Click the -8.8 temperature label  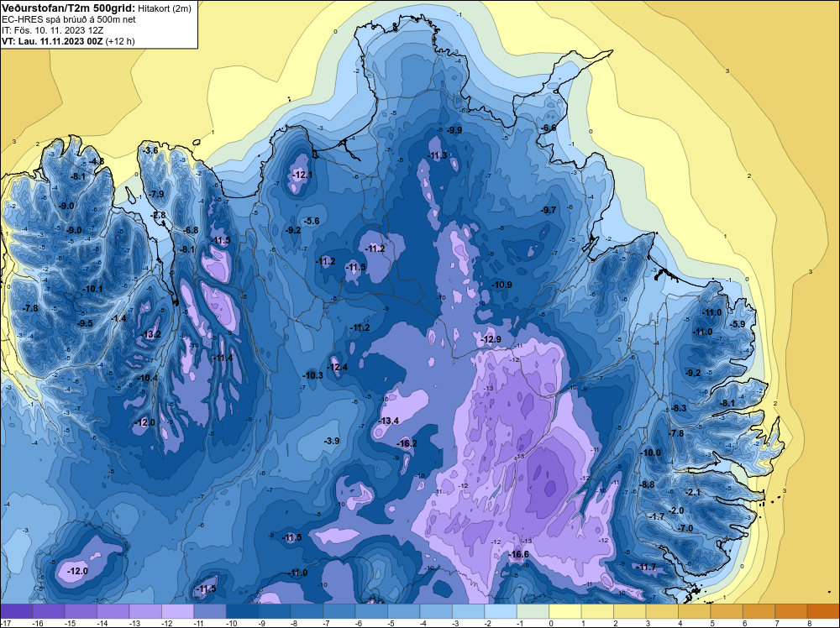pos(647,484)
